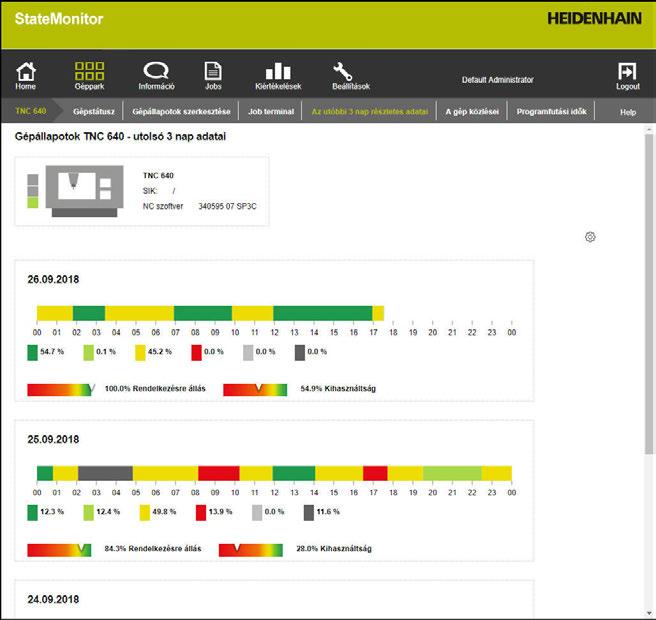Click dark grey segment on 25.09.2018 timeline
Screen dimensions: 656x620
[105, 473]
